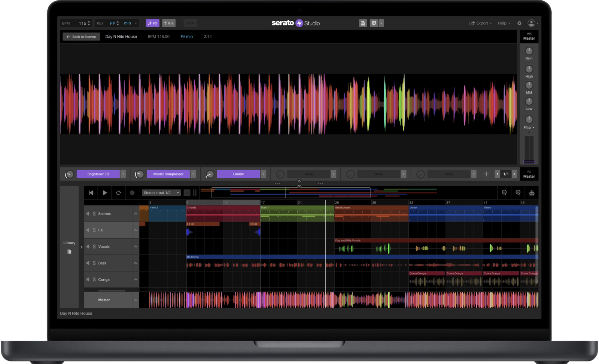The height and width of the screenshot is (364, 599).
Task: Open the Help menu
Action: 504,23
